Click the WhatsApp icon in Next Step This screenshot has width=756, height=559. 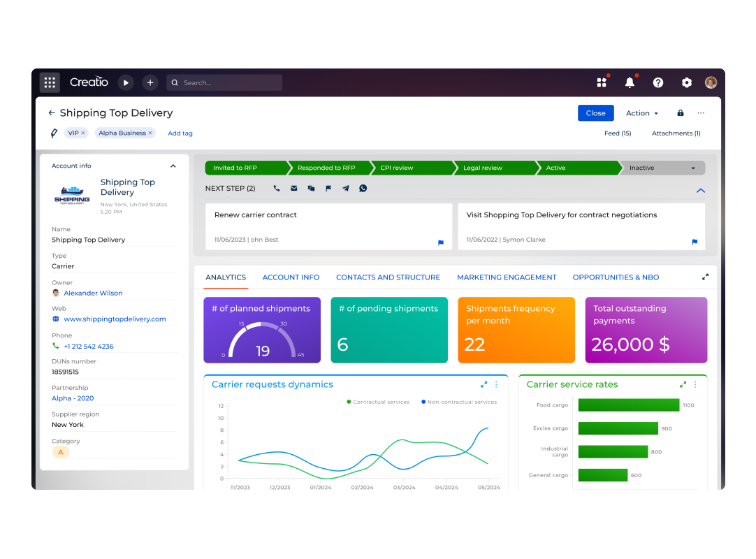[363, 189]
